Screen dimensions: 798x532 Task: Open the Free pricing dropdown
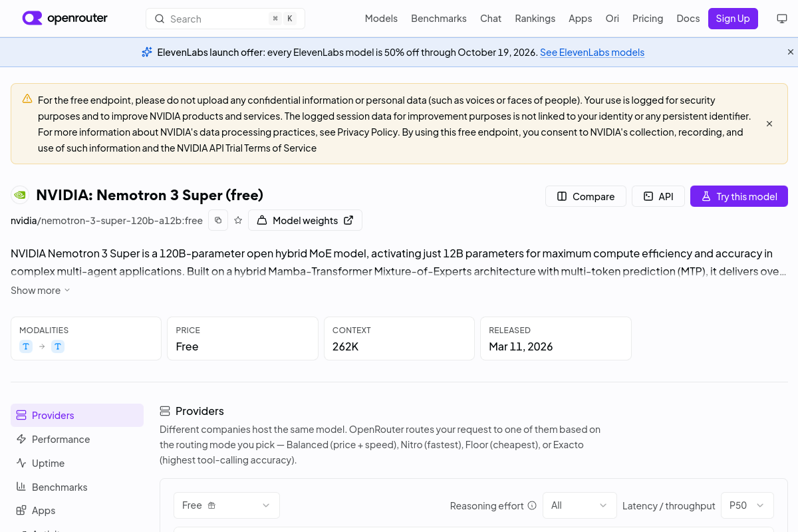[227, 505]
